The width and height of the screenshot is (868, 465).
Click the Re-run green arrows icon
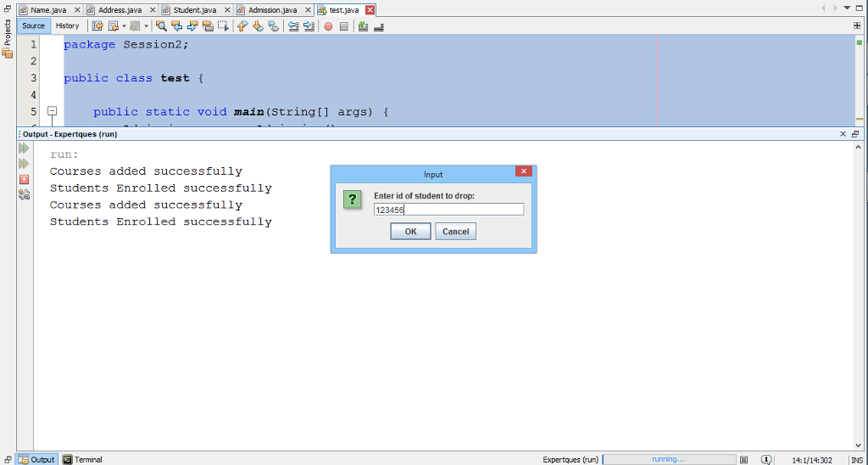tap(23, 148)
